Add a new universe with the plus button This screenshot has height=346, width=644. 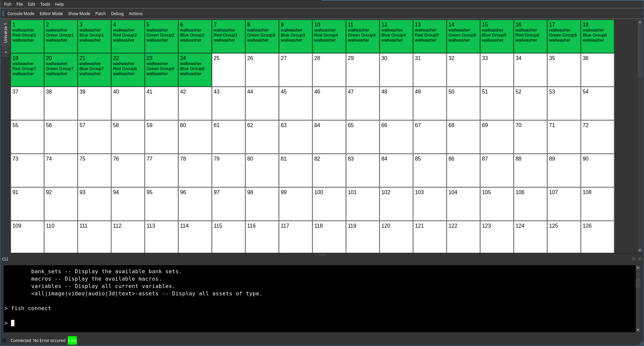6,52
